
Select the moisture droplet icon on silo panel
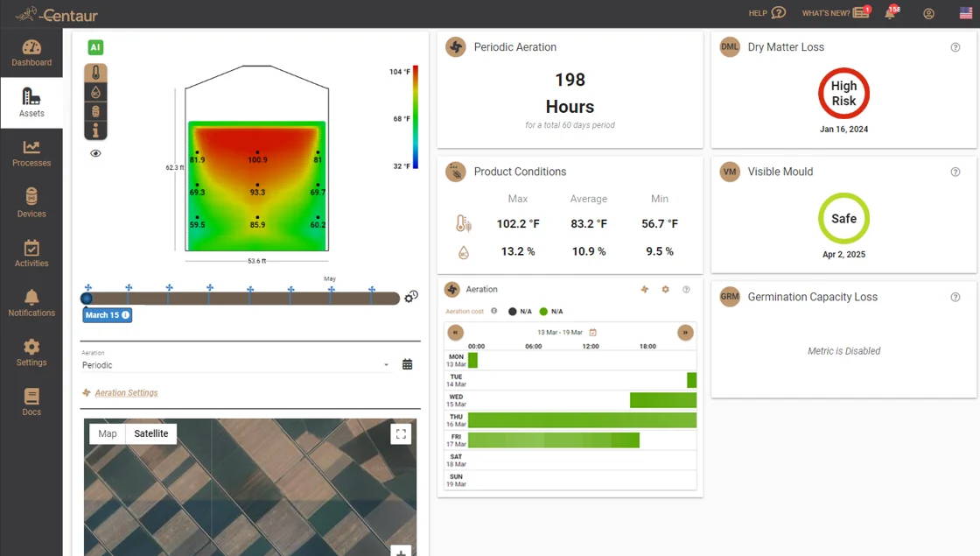click(x=96, y=92)
